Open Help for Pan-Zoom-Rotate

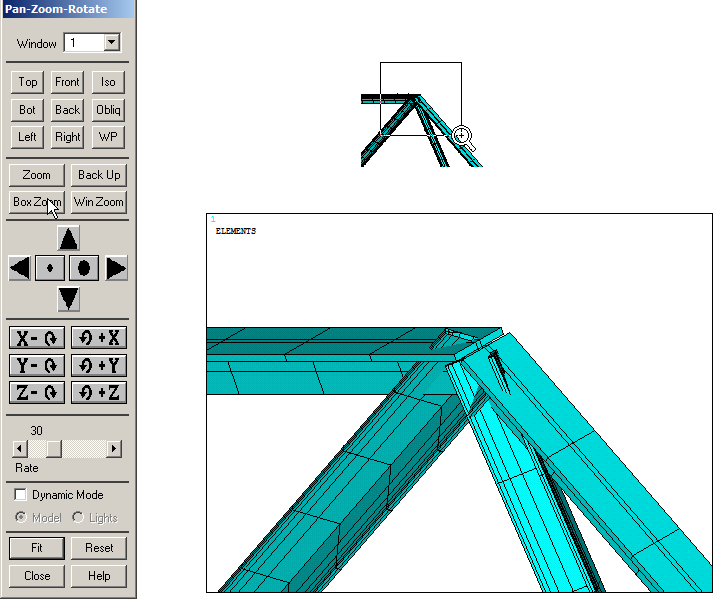[x=99, y=576]
